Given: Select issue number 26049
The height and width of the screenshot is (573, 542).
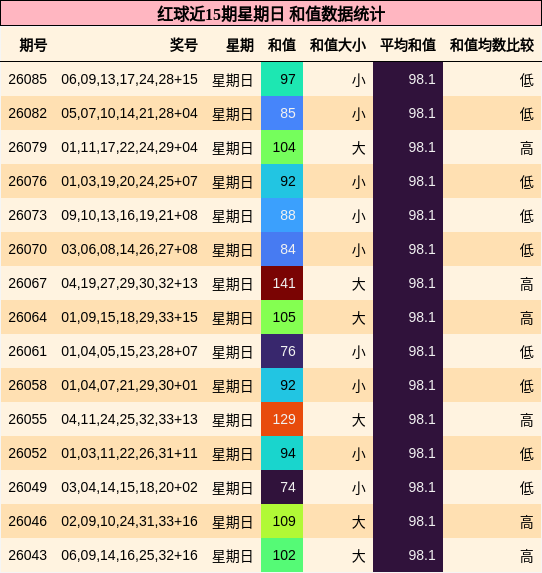Looking at the screenshot, I should tap(27, 487).
